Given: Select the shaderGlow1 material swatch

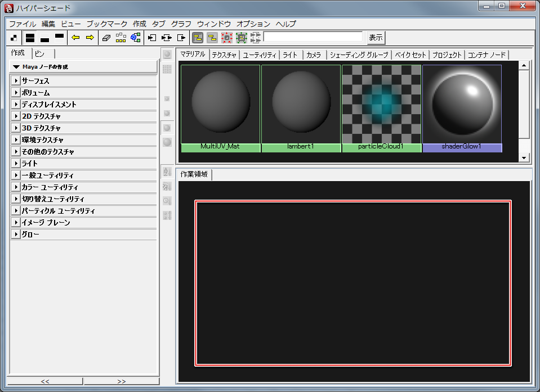Looking at the screenshot, I should click(462, 105).
